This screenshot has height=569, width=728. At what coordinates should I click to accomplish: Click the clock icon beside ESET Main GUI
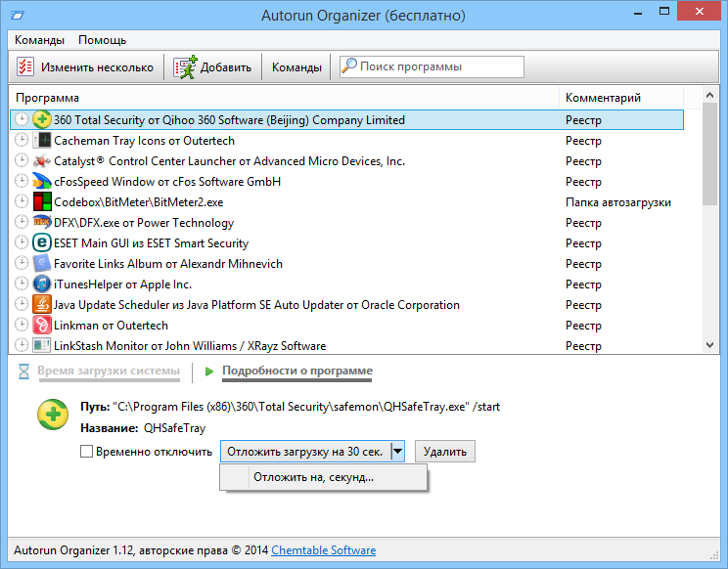22,242
